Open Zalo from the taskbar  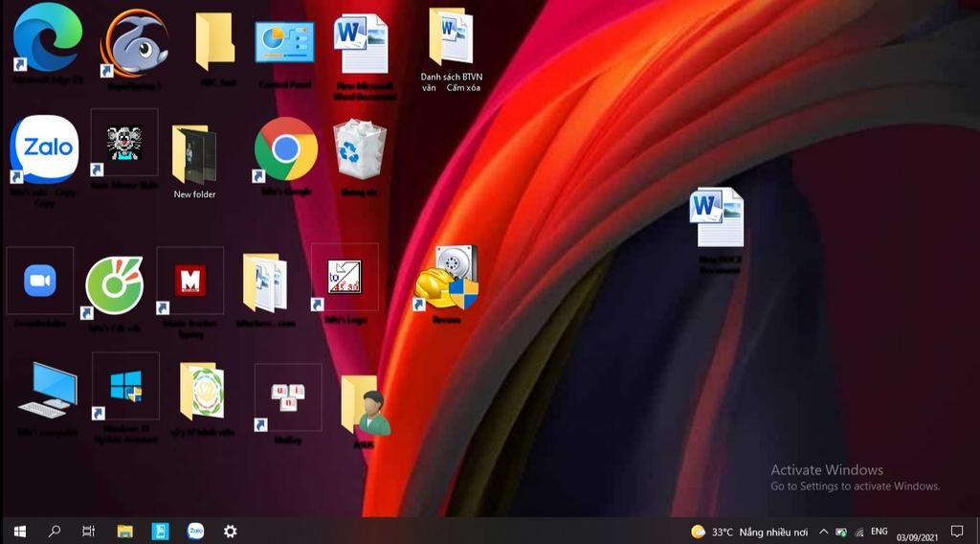[x=195, y=532]
